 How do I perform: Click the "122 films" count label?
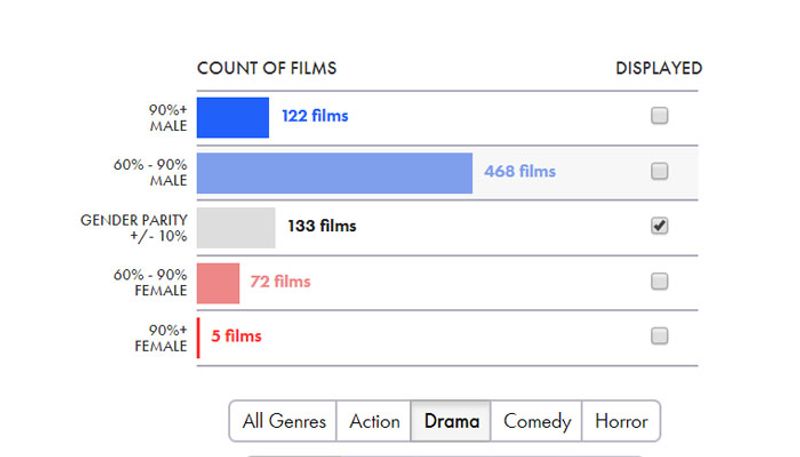[315, 116]
